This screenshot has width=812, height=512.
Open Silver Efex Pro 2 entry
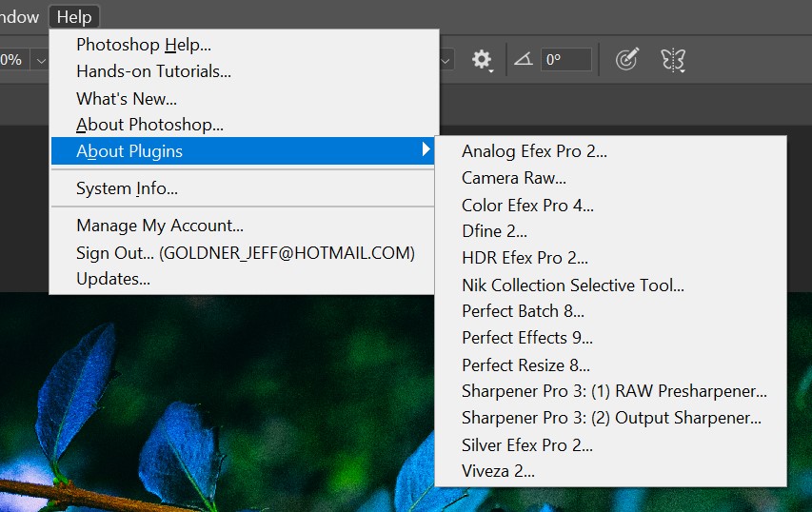(x=610, y=444)
